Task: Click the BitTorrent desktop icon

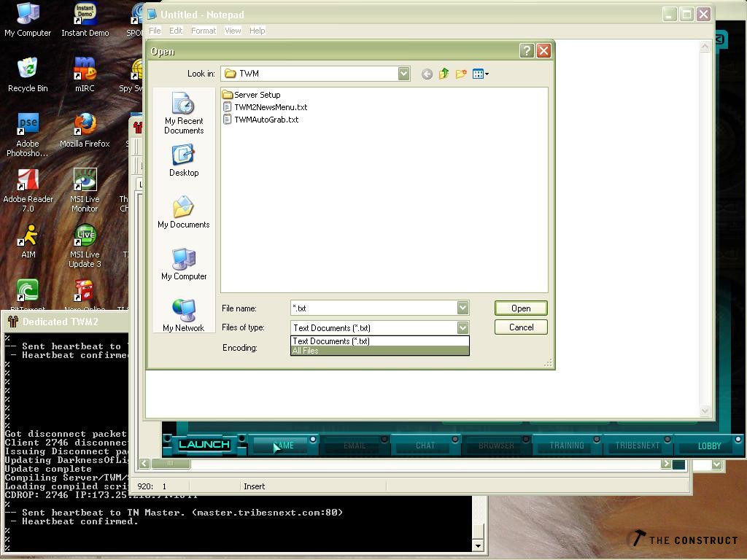Action: (x=28, y=295)
